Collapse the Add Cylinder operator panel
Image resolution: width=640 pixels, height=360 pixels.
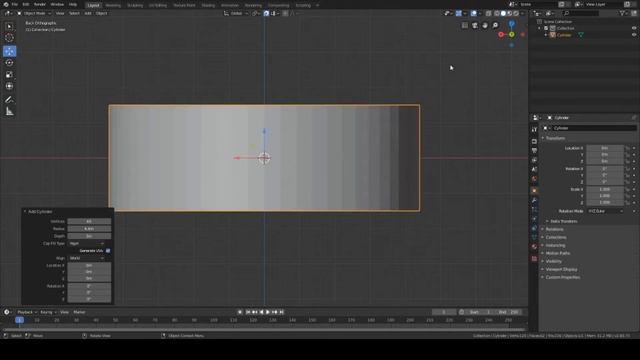(25, 211)
